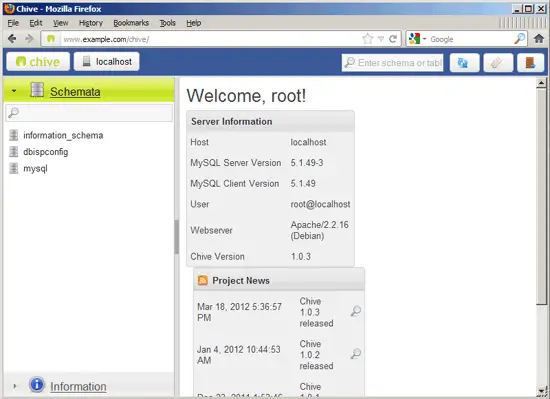View details of Chive 1.0.3 released news
550x399 pixels.
(x=356, y=311)
